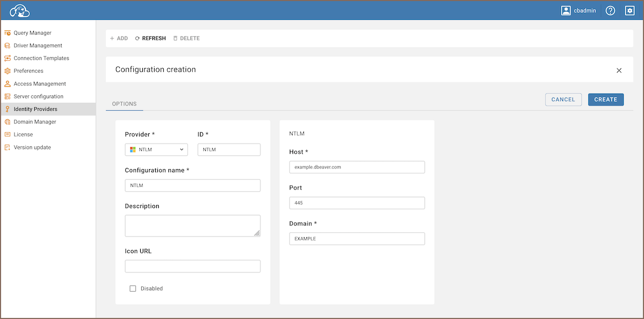Click the Connection Templates sidebar icon
The height and width of the screenshot is (319, 644).
click(x=7, y=58)
